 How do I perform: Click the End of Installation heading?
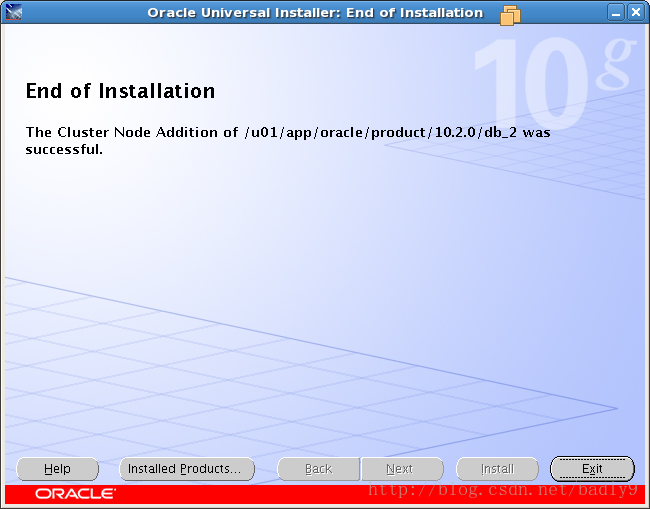(120, 91)
